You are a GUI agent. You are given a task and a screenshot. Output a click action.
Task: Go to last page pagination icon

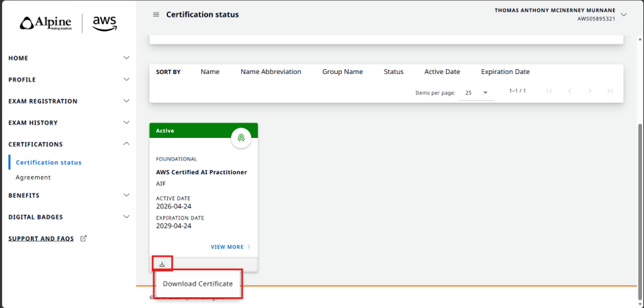(610, 91)
